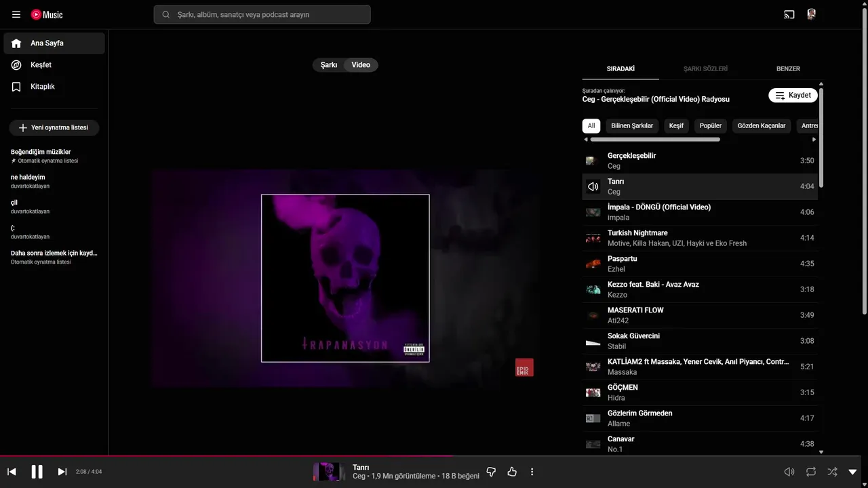Open Keşfet explore page
The width and height of the screenshot is (868, 488).
(x=54, y=65)
